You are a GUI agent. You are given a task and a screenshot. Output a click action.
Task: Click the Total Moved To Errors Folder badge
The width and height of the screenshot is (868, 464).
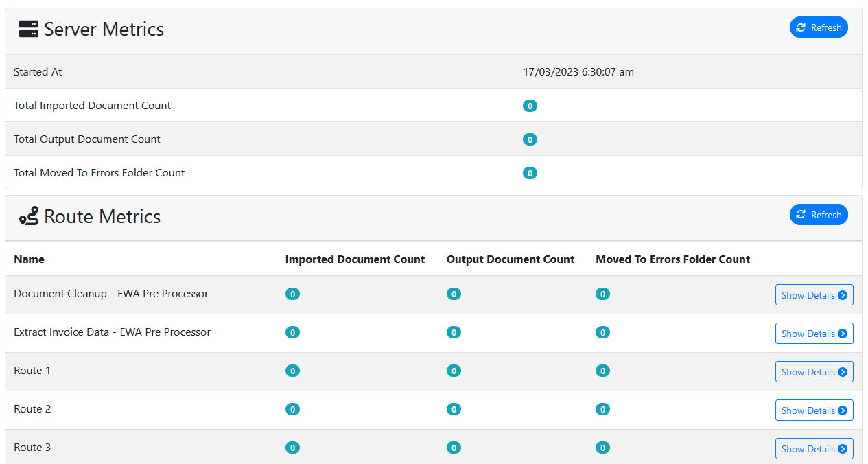click(x=530, y=173)
